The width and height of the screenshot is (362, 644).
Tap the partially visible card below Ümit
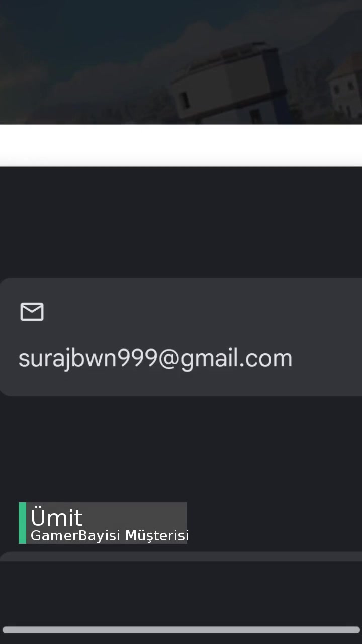click(x=181, y=556)
